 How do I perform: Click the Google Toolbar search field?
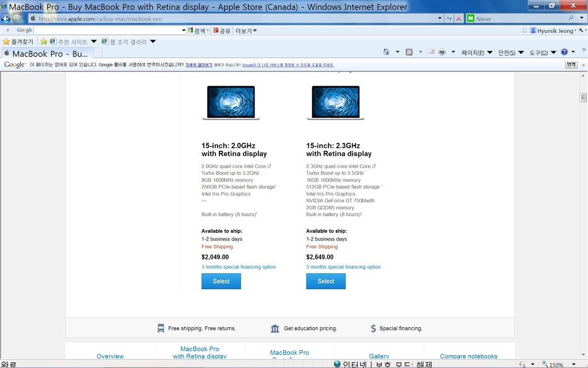pyautogui.click(x=107, y=30)
